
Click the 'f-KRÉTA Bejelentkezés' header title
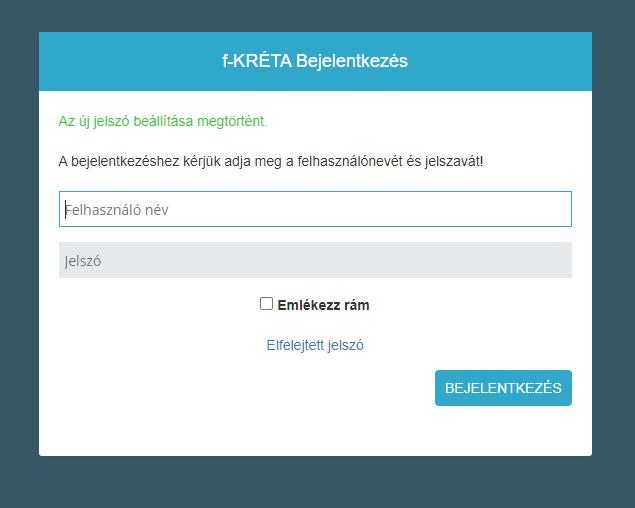pyautogui.click(x=315, y=61)
